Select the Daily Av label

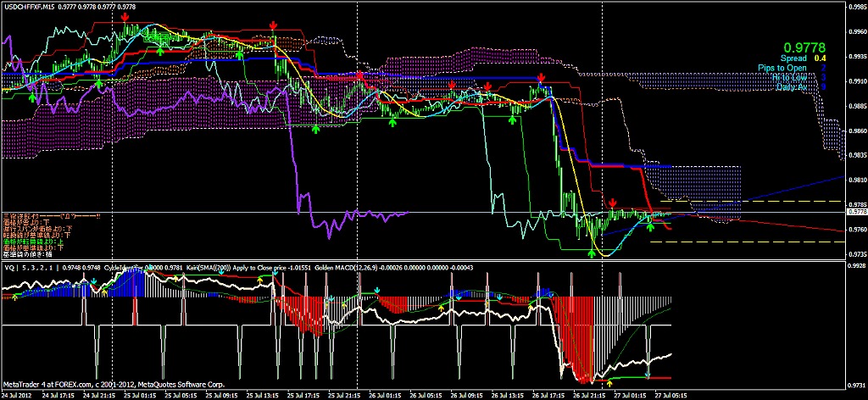coord(792,86)
